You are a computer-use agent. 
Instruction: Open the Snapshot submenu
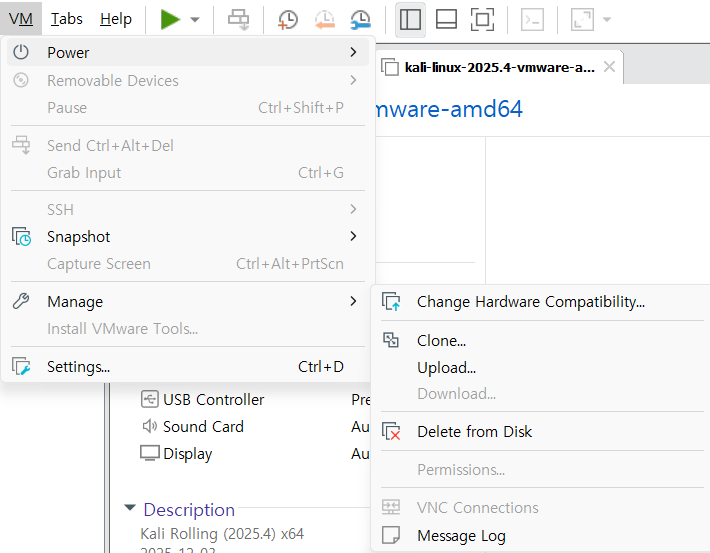188,237
